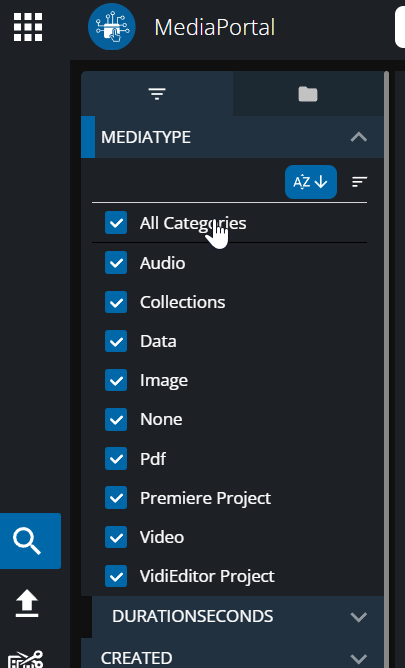Click the CREATED header label
405x668 pixels.
tap(136, 658)
